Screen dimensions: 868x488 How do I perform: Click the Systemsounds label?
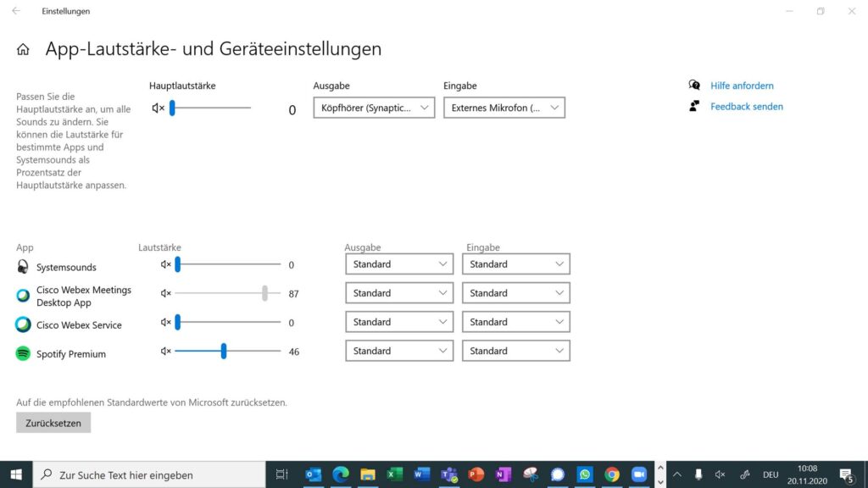(x=66, y=267)
